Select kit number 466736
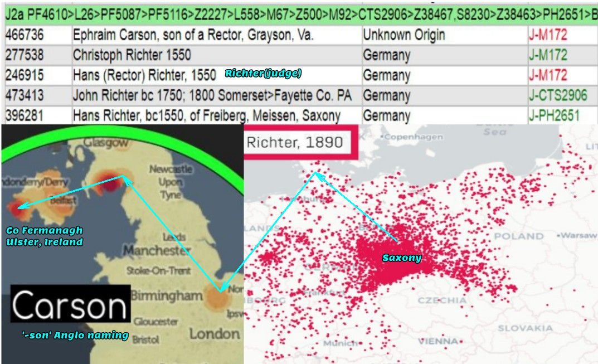598x364 pixels. 25,35
